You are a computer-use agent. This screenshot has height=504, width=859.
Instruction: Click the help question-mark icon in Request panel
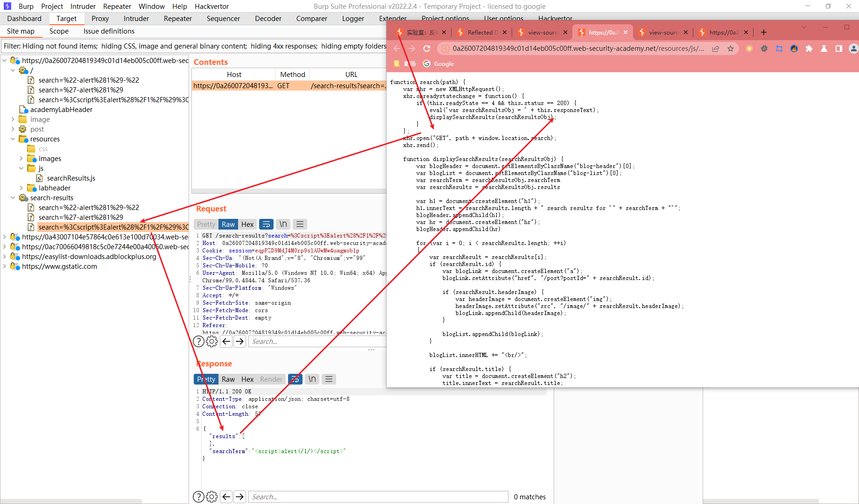click(x=198, y=341)
